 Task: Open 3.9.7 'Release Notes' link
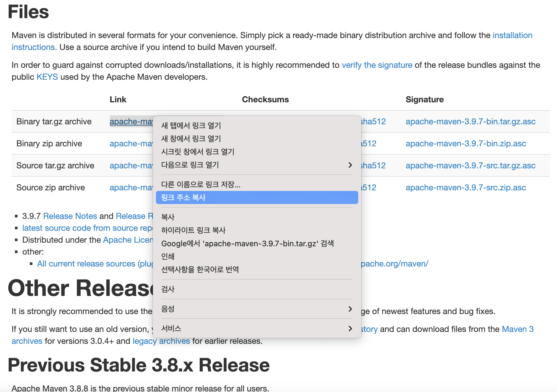pyautogui.click(x=70, y=216)
